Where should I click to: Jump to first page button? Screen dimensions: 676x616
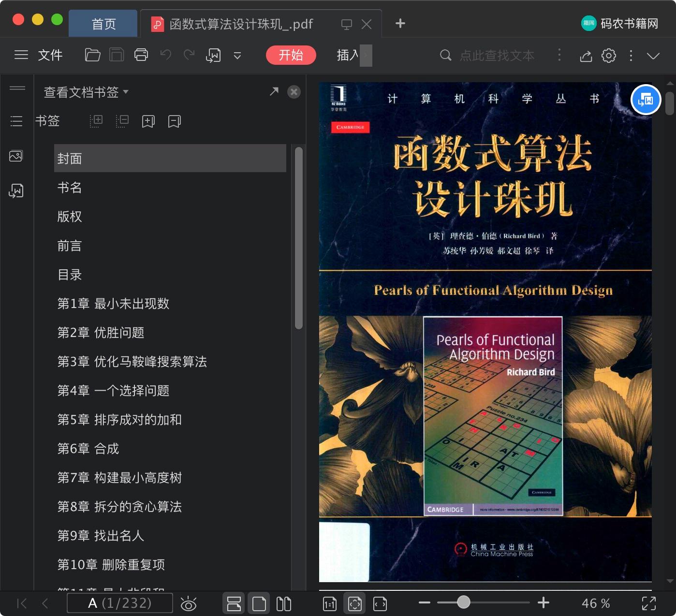coord(22,603)
